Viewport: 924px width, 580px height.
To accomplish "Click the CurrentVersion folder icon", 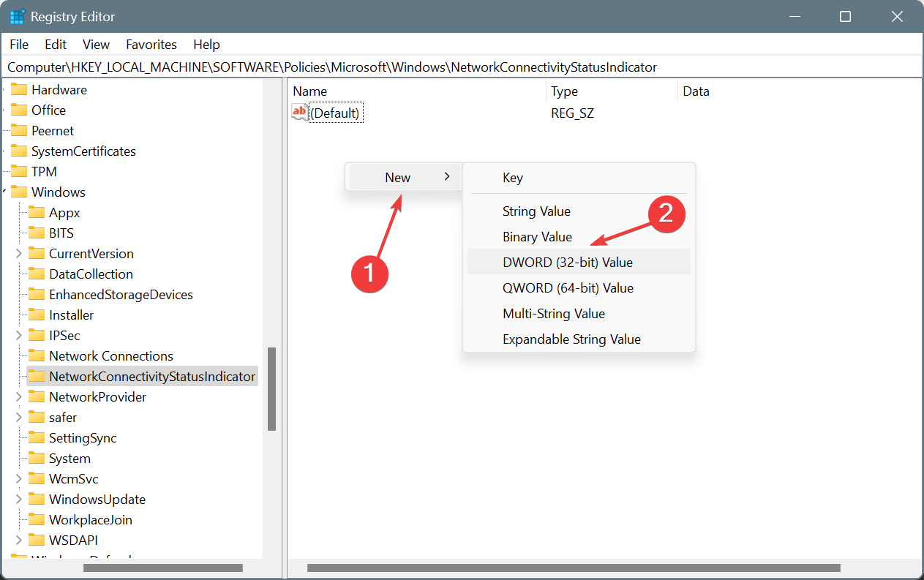I will pos(37,253).
